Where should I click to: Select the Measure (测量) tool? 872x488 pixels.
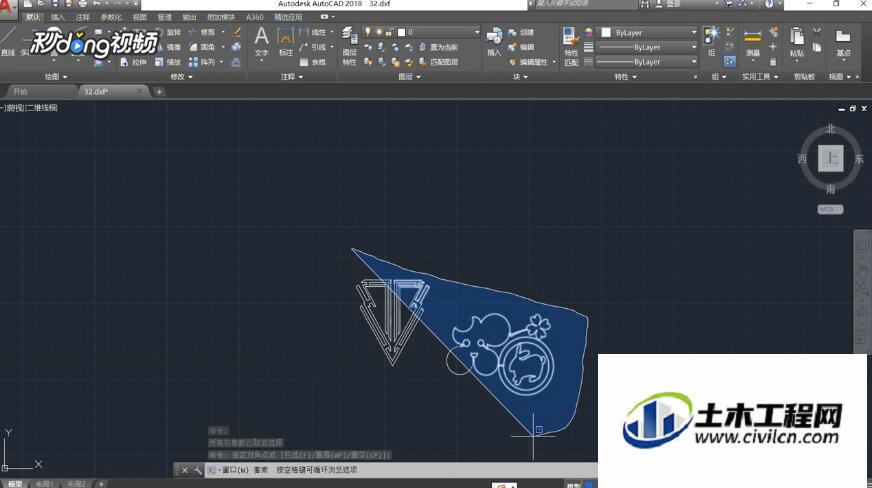click(x=752, y=43)
